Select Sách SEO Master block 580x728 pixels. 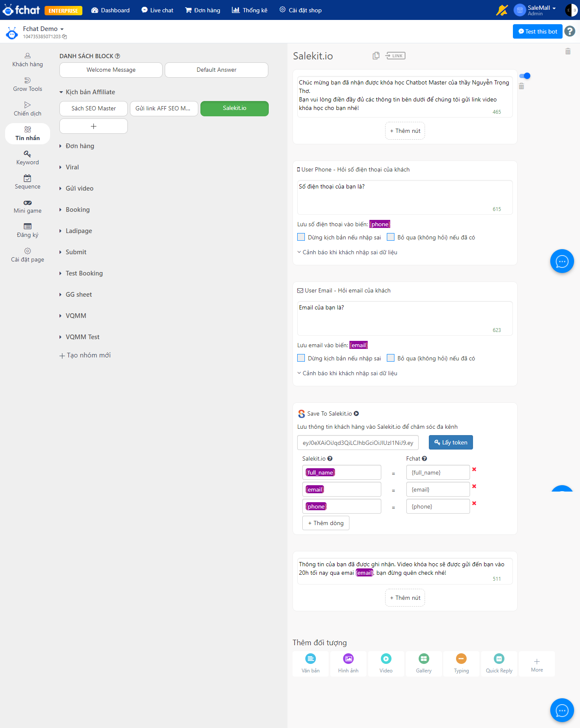pos(93,108)
